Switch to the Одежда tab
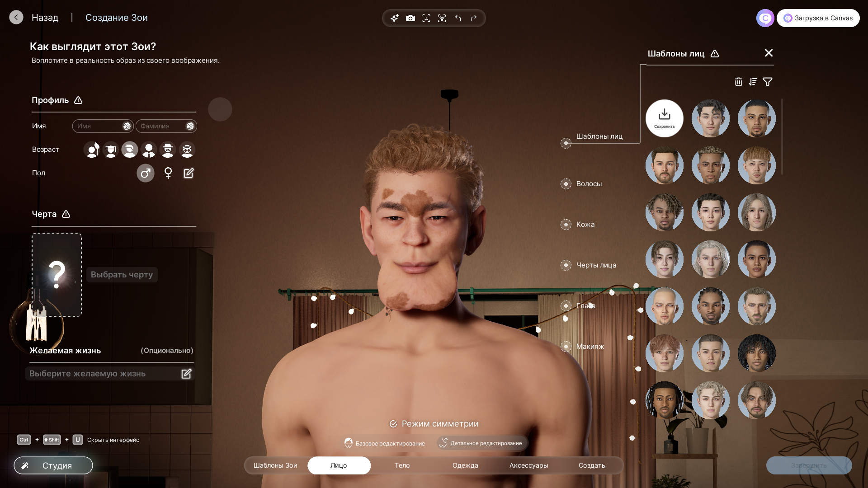868x488 pixels. click(x=465, y=465)
